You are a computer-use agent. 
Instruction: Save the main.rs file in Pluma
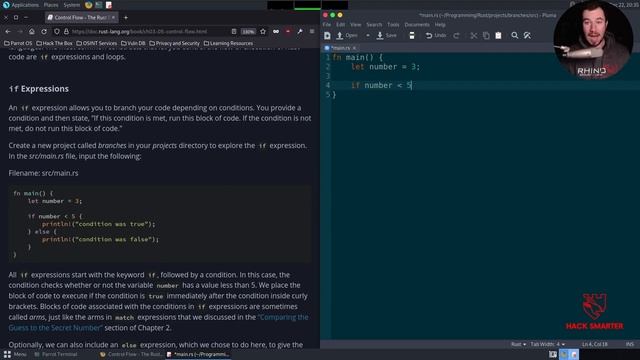click(x=386, y=36)
